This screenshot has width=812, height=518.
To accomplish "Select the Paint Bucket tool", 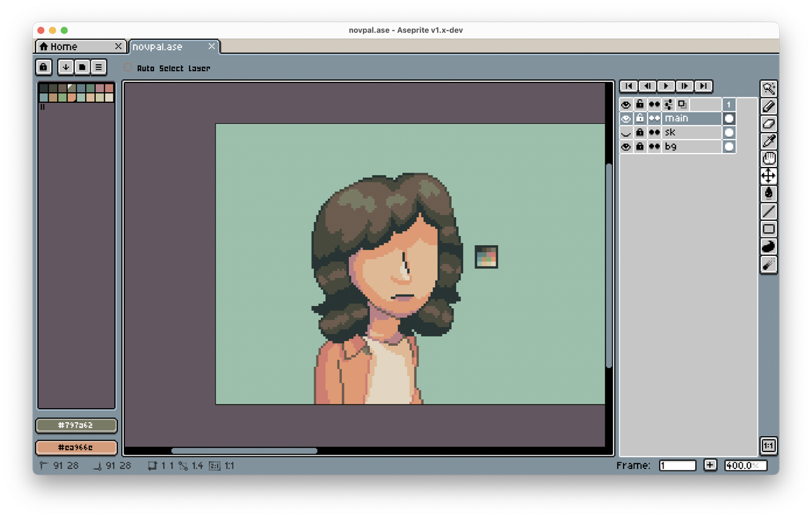I will (769, 194).
